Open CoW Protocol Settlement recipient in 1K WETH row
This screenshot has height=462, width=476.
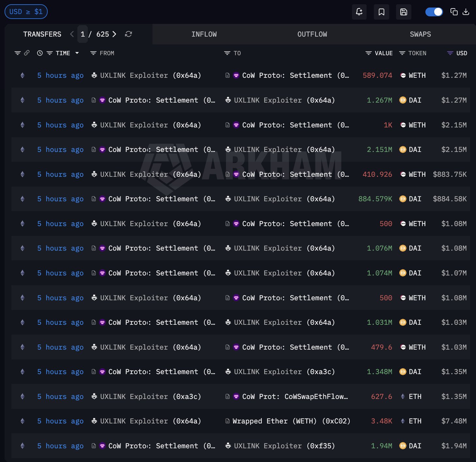295,125
